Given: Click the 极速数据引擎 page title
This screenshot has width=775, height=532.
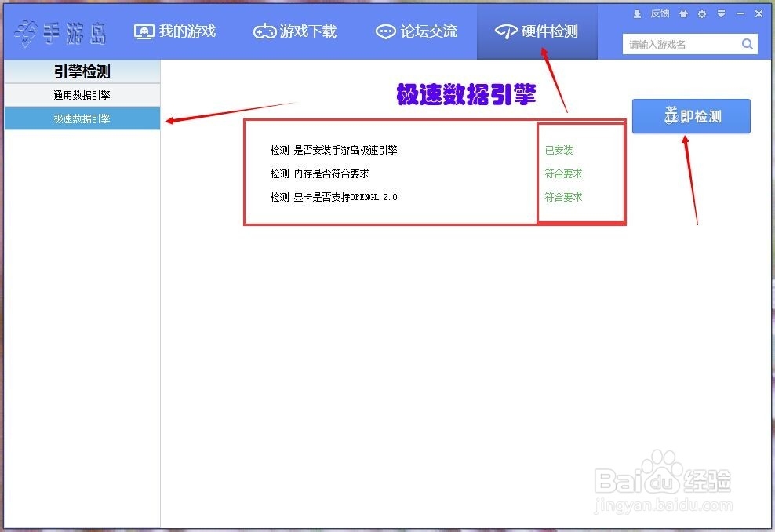Looking at the screenshot, I should click(x=466, y=94).
